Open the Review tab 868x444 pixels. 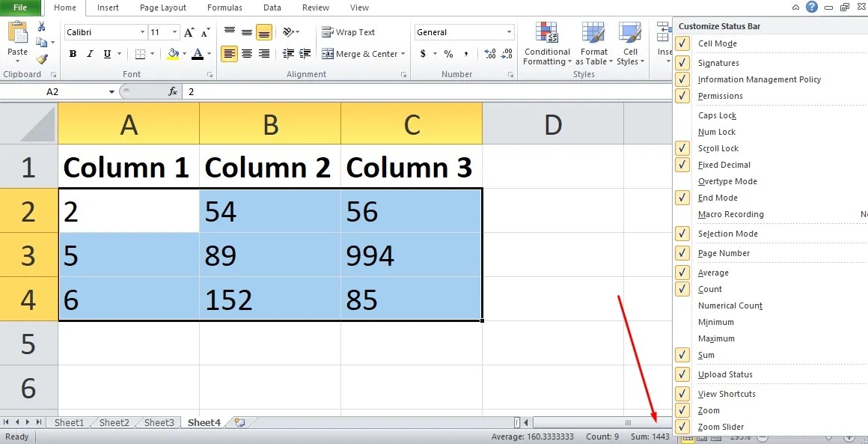(315, 7)
